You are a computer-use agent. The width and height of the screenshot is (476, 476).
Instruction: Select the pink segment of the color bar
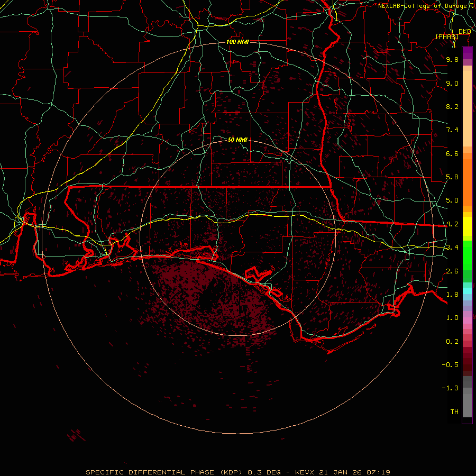tap(467, 321)
